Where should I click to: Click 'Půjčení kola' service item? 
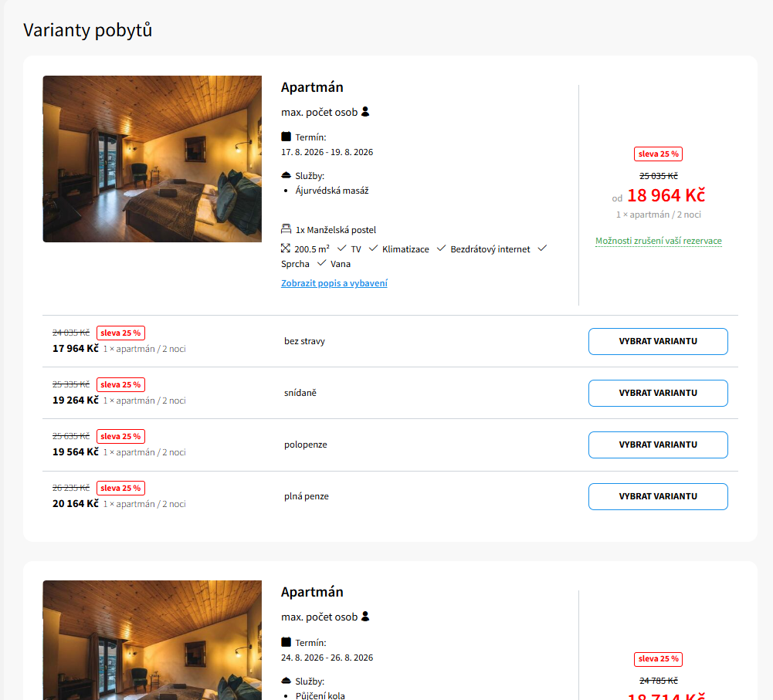(x=320, y=695)
